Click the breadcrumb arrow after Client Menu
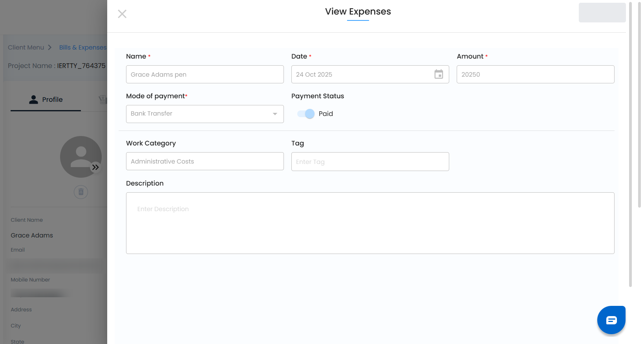Image resolution: width=644 pixels, height=344 pixels. 50,48
